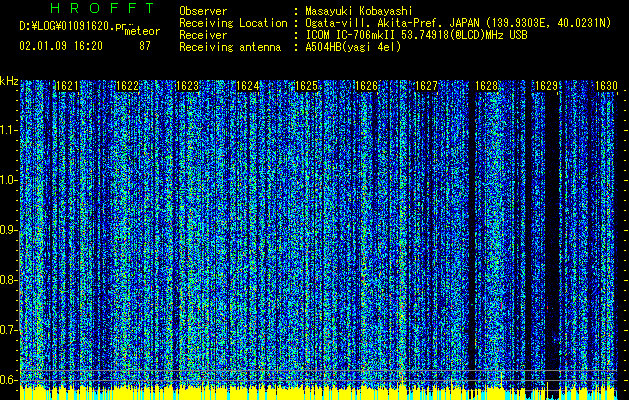Screen dimensions: 629x400
Task: Select the ICOM IC-706mkII receiver text
Action: (416, 35)
